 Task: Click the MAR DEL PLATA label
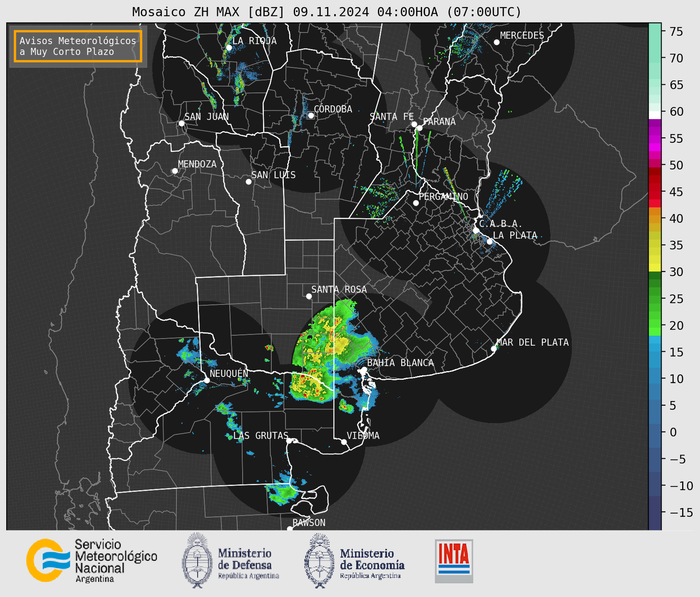point(532,343)
